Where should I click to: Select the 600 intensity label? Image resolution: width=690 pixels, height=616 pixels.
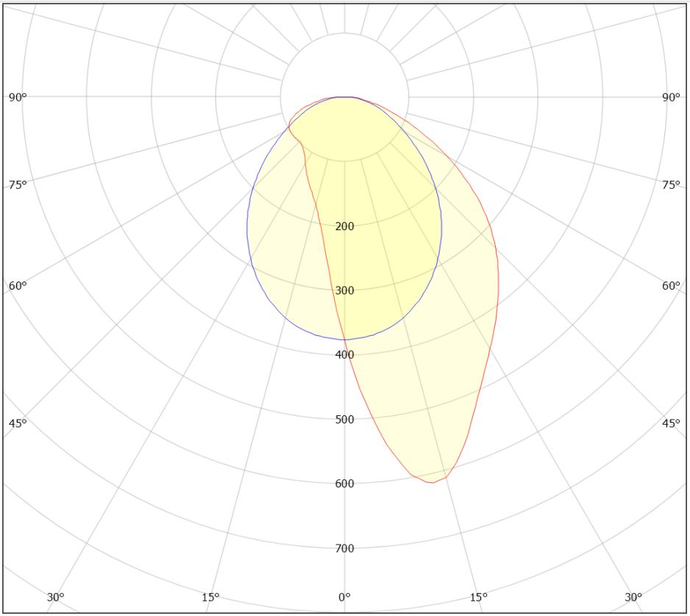coord(344,484)
